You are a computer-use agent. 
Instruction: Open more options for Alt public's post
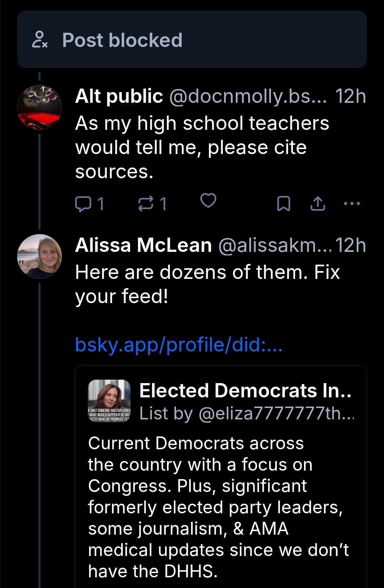[352, 204]
